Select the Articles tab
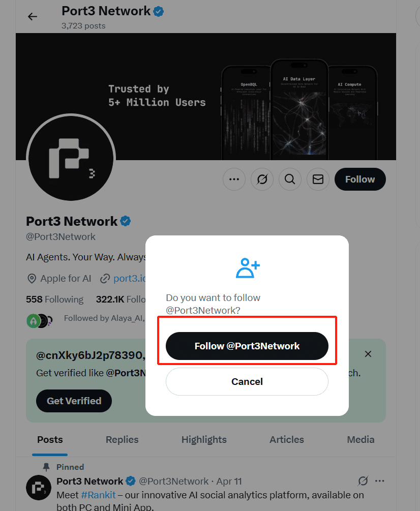This screenshot has width=420, height=511. (x=287, y=440)
